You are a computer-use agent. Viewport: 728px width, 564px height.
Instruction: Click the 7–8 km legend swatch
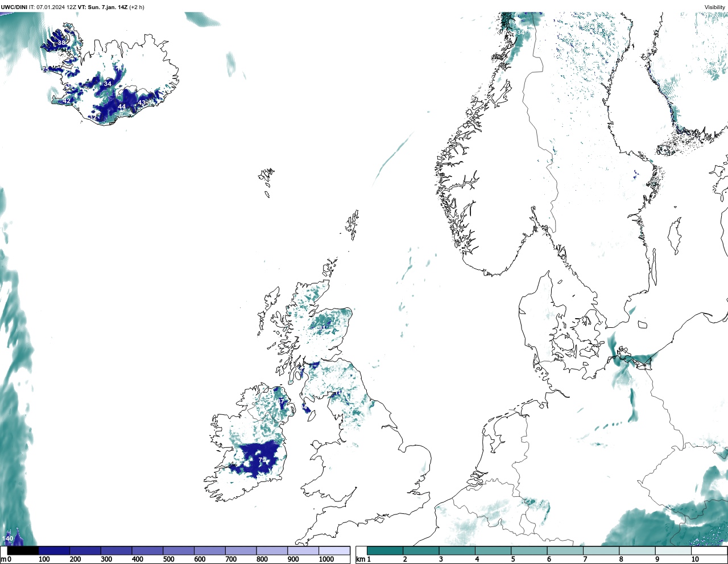601,551
